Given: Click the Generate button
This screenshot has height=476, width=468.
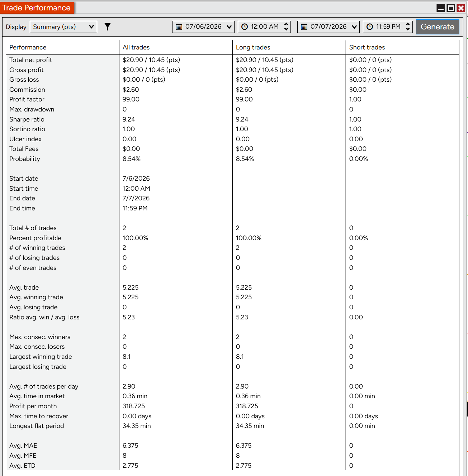Looking at the screenshot, I should click(x=438, y=27).
